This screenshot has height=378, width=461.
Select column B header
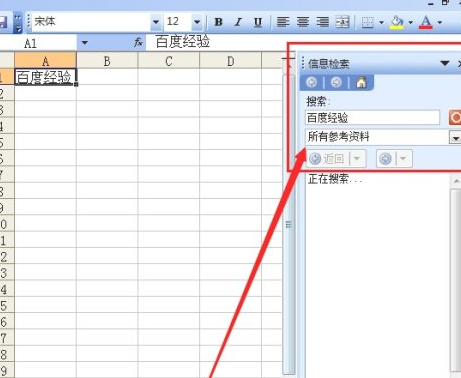pyautogui.click(x=107, y=61)
